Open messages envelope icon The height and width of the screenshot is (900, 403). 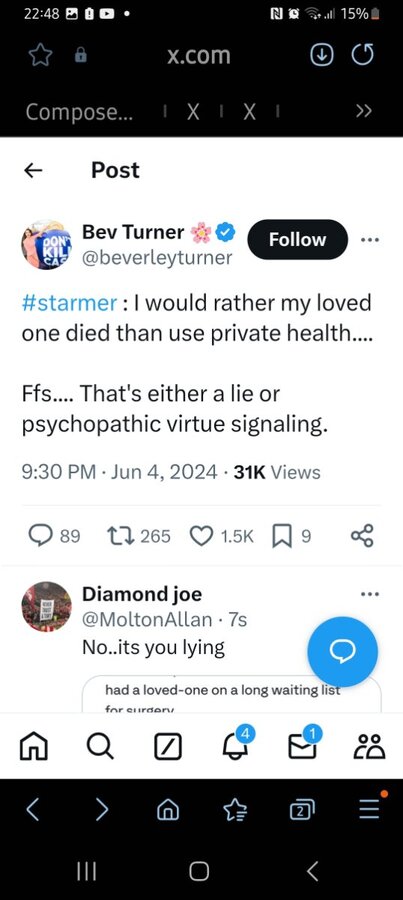303,746
